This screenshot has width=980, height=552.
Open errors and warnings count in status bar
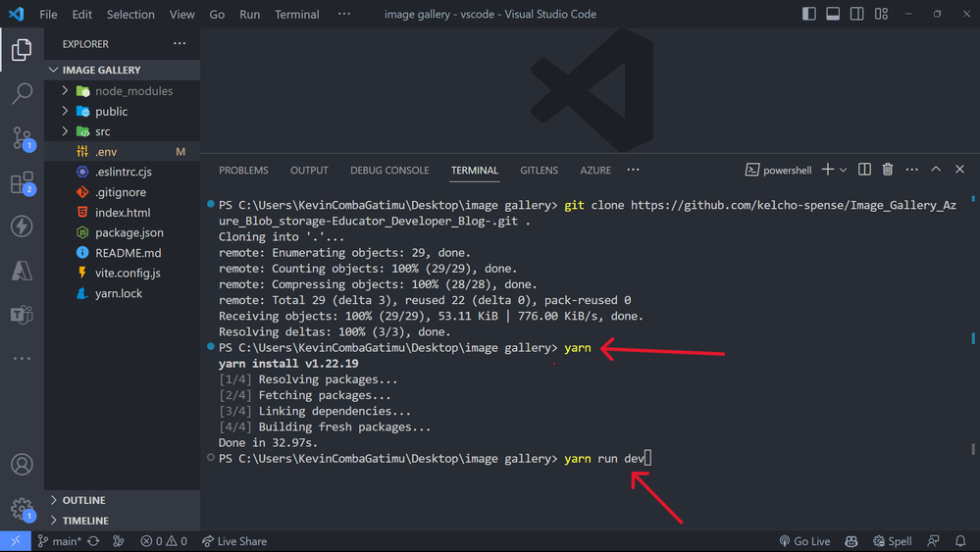point(164,541)
